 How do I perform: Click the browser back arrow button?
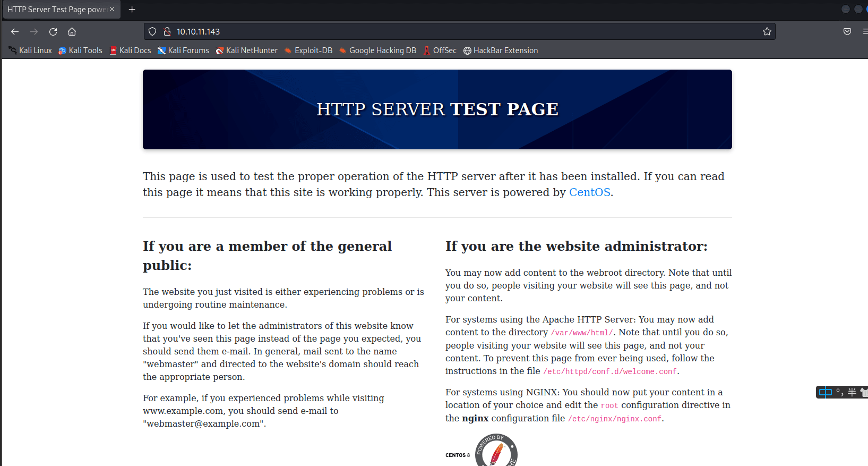(x=15, y=32)
